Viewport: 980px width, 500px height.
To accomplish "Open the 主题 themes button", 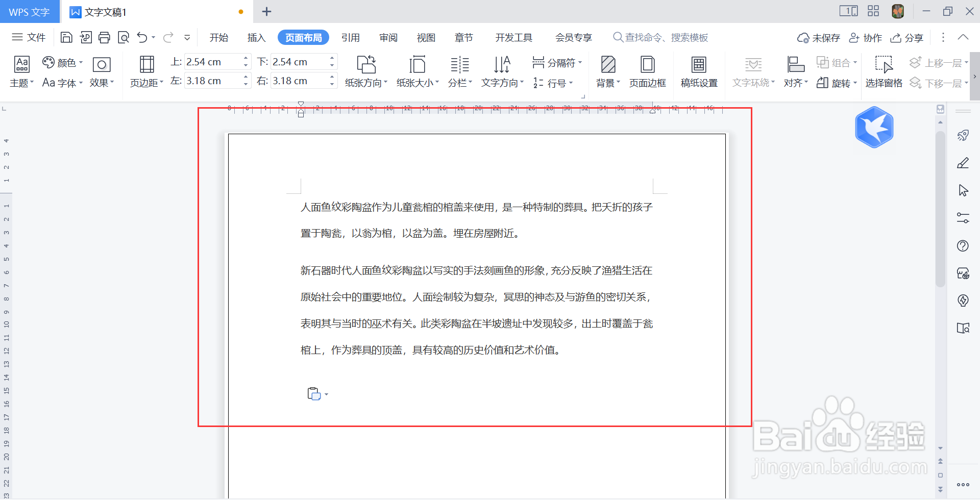I will point(21,72).
